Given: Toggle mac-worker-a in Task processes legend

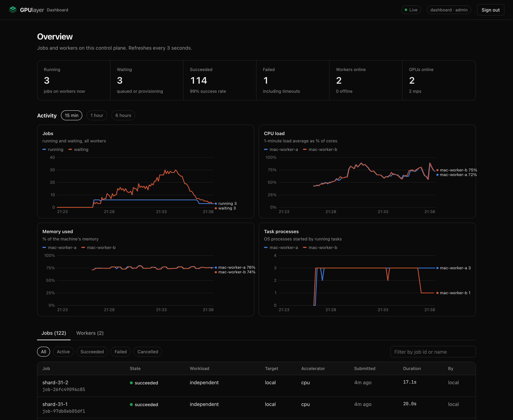Looking at the screenshot, I should [x=281, y=248].
